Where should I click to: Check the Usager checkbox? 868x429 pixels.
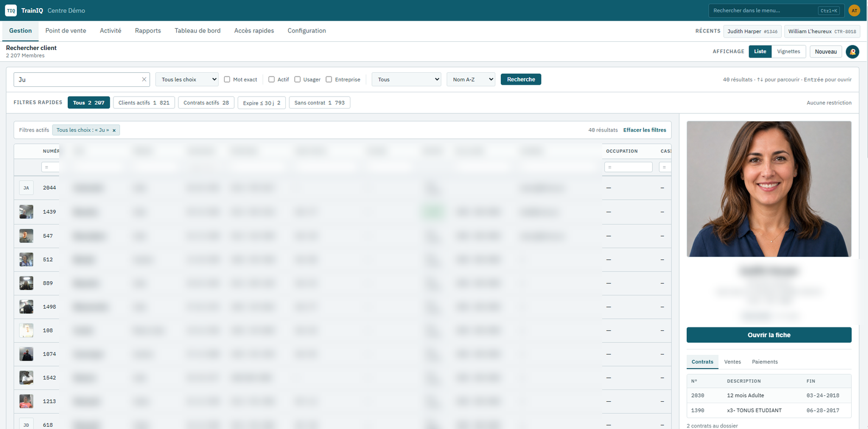point(297,79)
